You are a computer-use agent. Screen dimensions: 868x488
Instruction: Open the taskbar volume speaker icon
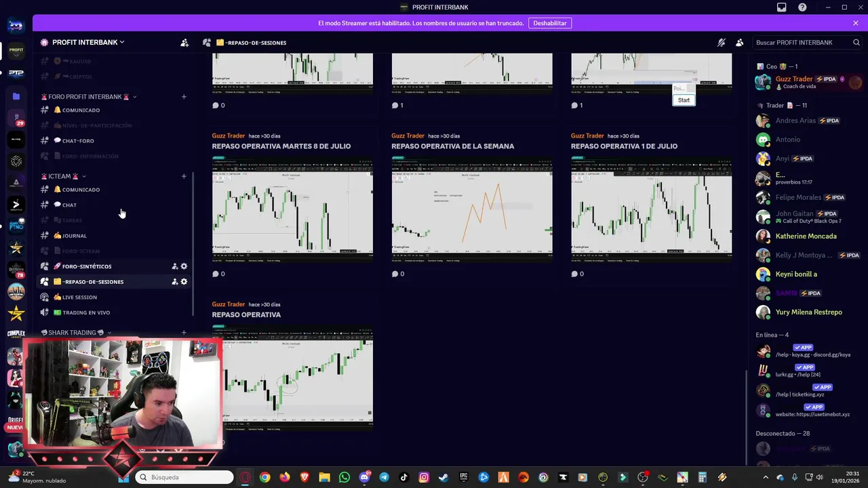pyautogui.click(x=819, y=477)
